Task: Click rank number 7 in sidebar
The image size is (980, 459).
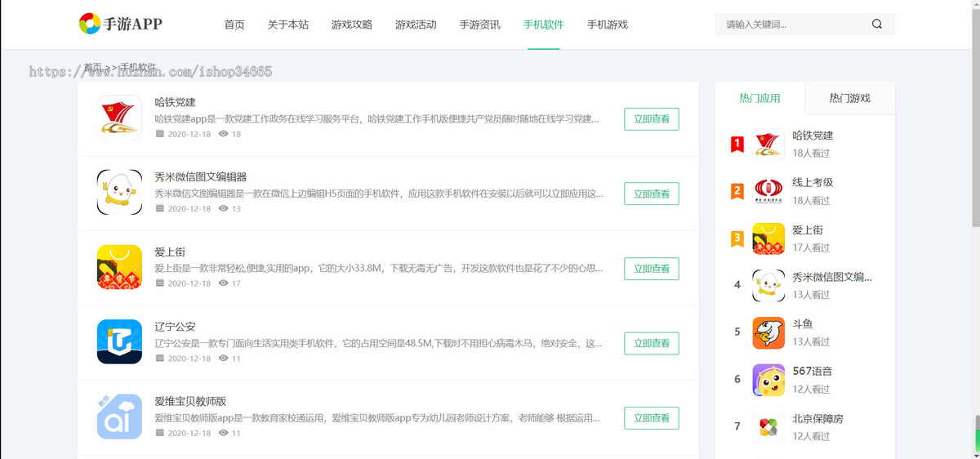Action: pyautogui.click(x=737, y=426)
